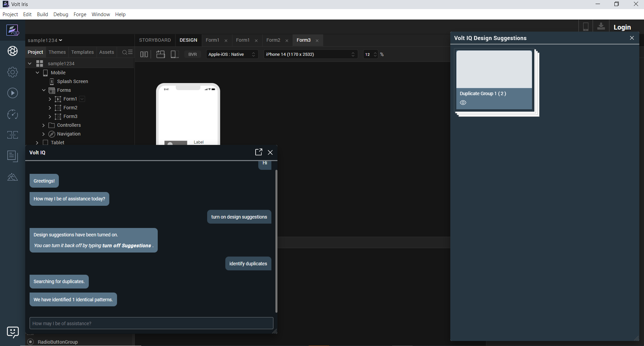Pop out the Volt IQ chat window
Viewport: 644px width, 346px height.
point(258,152)
